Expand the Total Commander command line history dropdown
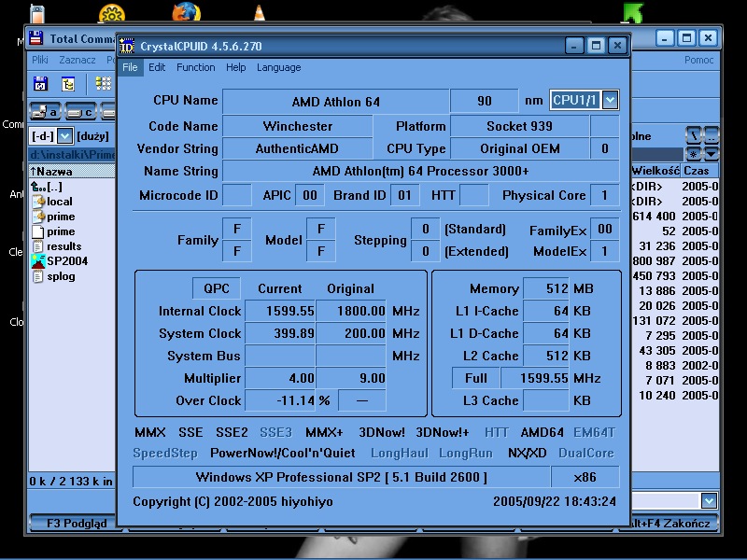 point(709,500)
